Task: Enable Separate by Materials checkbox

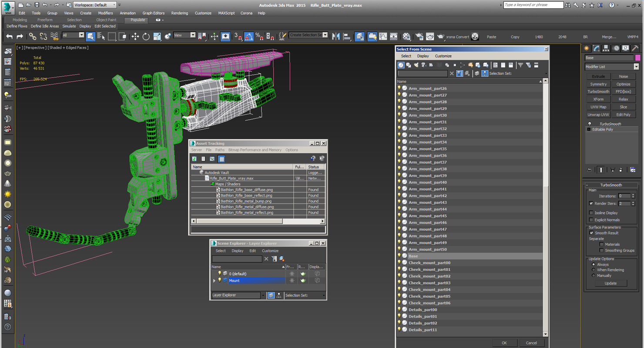Action: pos(601,244)
